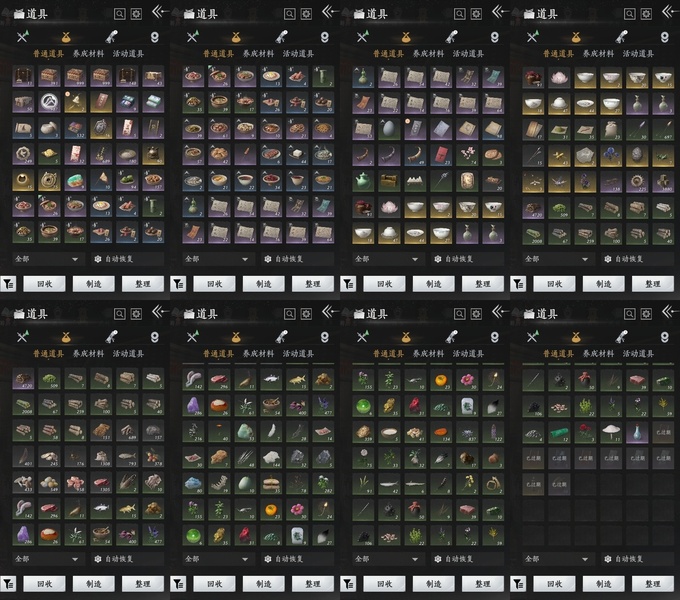Select the green teapot item in top row's third panel
Viewport: 680px width, 600px height.
[363, 181]
